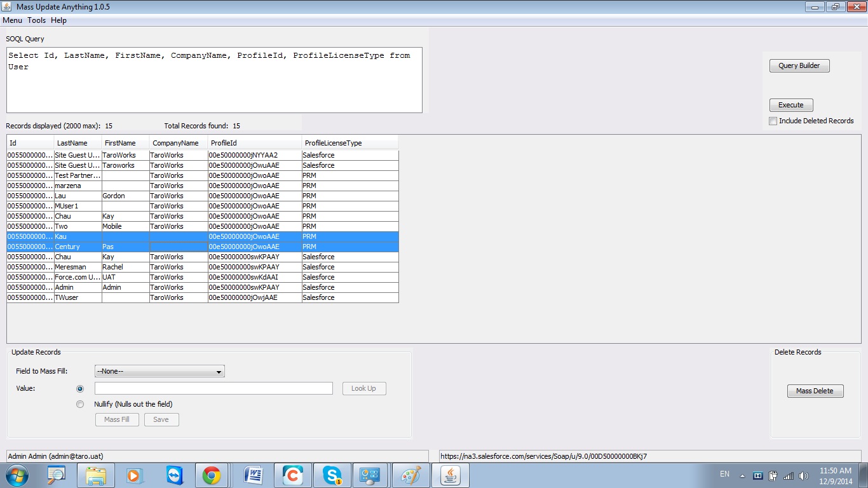Screen dimensions: 868x488
Task: Open the Tools menu
Action: click(37, 20)
